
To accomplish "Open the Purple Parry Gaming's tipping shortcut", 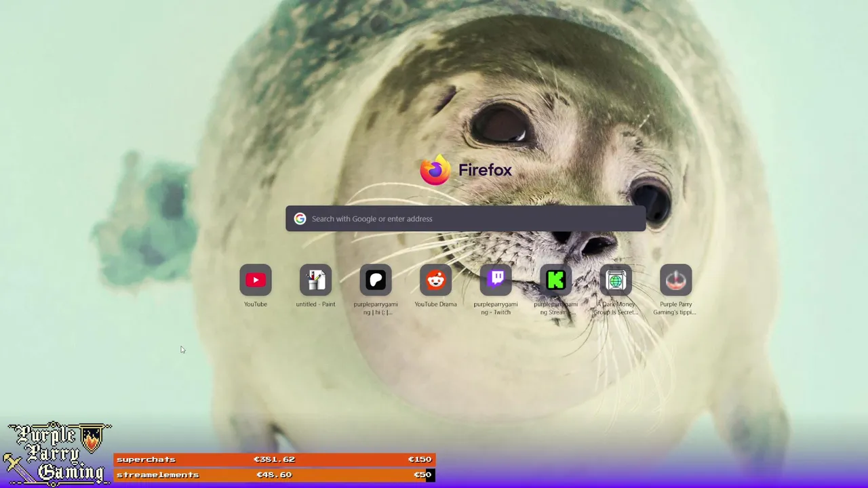I will [x=676, y=280].
